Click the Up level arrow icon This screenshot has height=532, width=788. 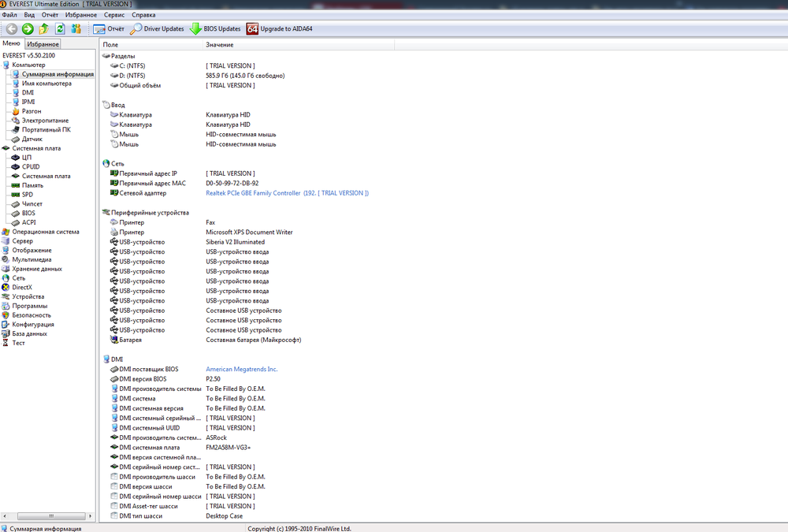[43, 29]
